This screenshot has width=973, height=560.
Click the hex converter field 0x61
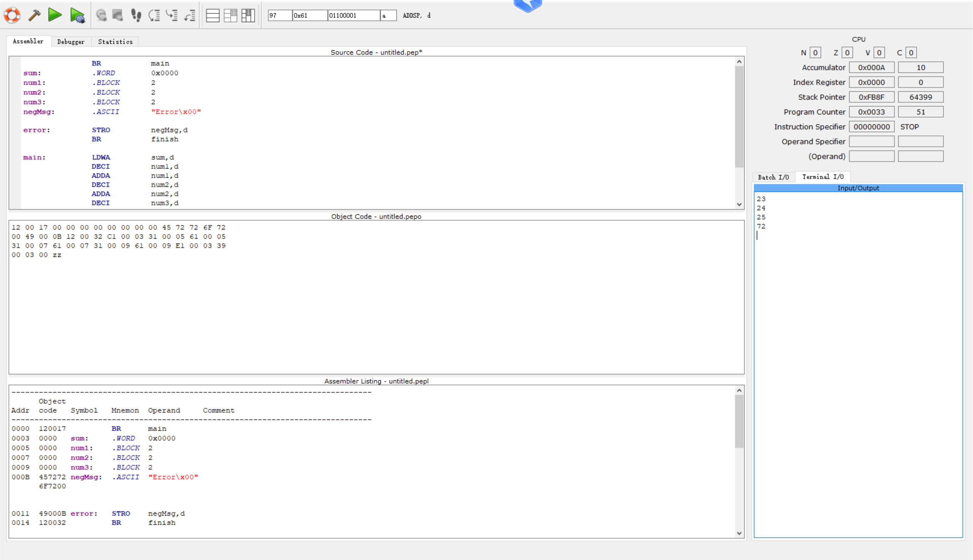(309, 15)
